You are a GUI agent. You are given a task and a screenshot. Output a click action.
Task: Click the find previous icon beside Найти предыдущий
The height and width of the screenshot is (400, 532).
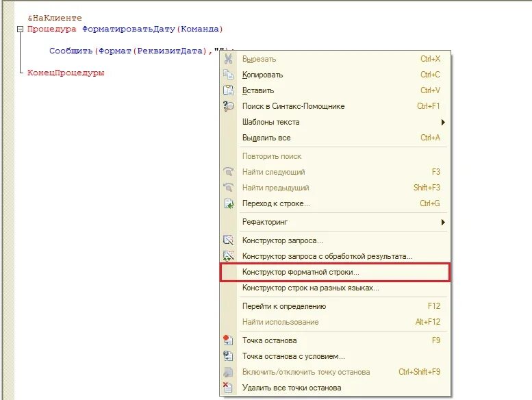pos(228,187)
